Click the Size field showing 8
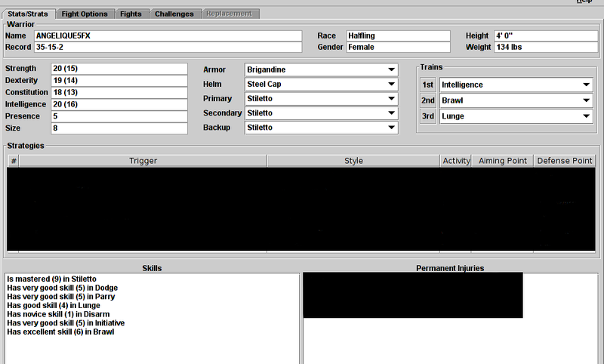Screen dimensions: 604x364 [x=119, y=128]
